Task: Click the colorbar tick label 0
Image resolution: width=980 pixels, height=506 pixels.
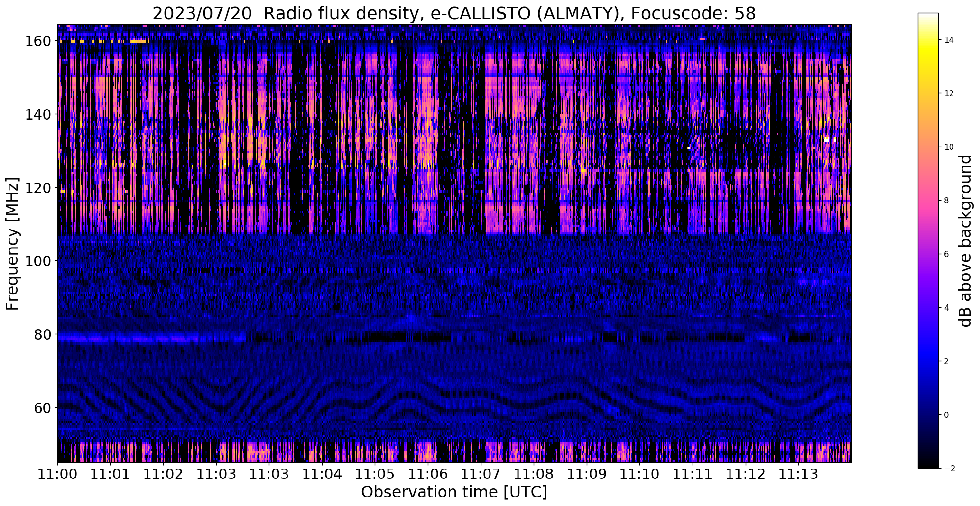Action: 946,415
